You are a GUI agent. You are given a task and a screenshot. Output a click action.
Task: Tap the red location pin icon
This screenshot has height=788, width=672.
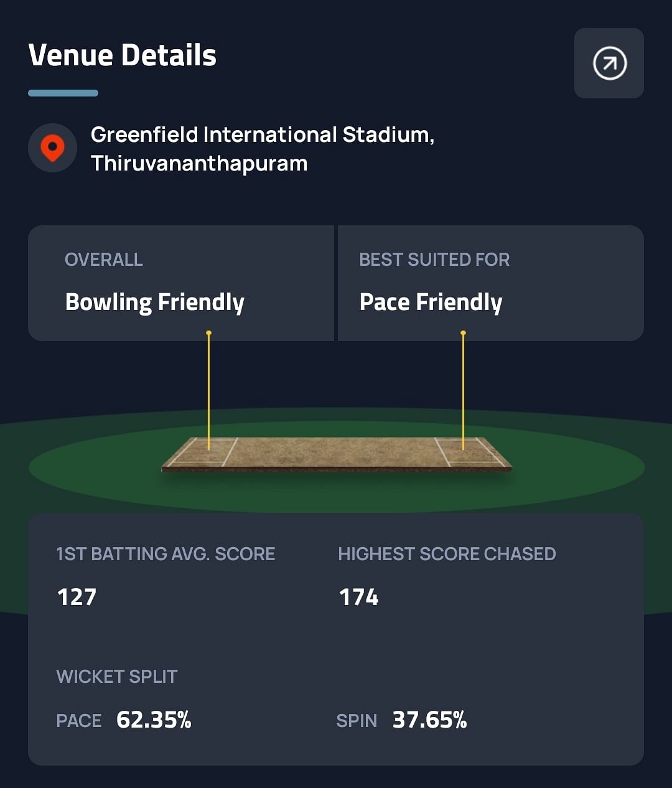pos(52,148)
